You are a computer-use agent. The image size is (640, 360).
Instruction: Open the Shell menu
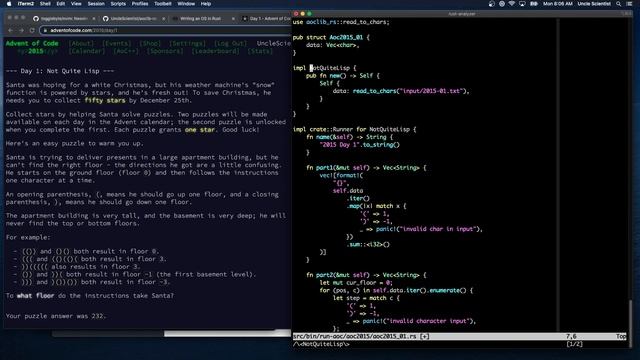point(45,4)
